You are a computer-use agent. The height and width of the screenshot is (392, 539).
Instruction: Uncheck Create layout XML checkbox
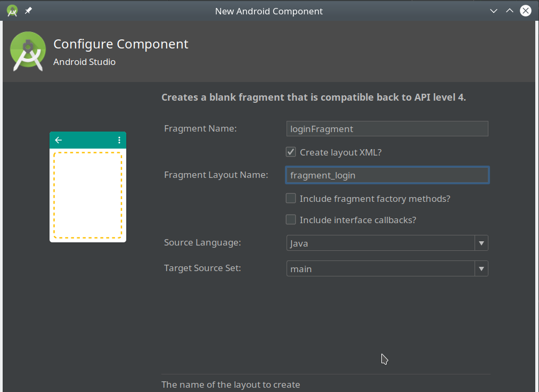point(291,152)
